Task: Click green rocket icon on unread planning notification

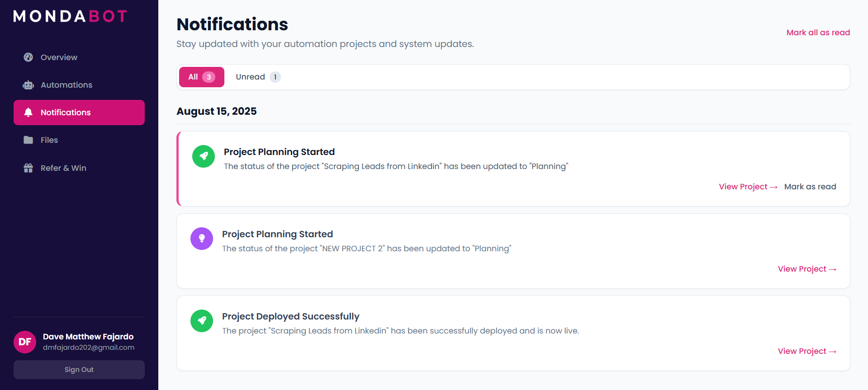Action: (x=204, y=156)
